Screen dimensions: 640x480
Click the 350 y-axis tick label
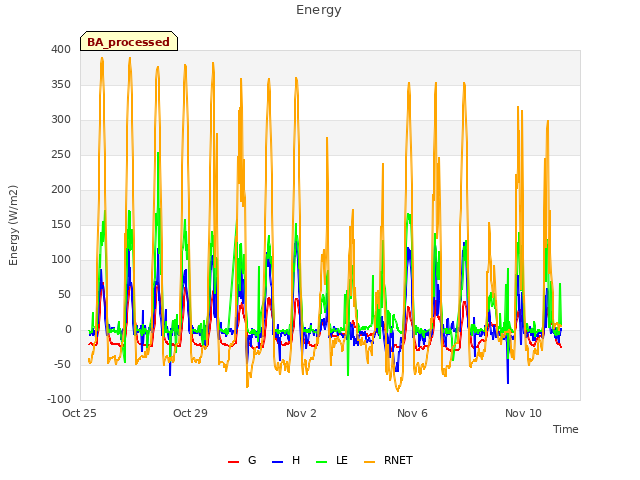point(61,84)
